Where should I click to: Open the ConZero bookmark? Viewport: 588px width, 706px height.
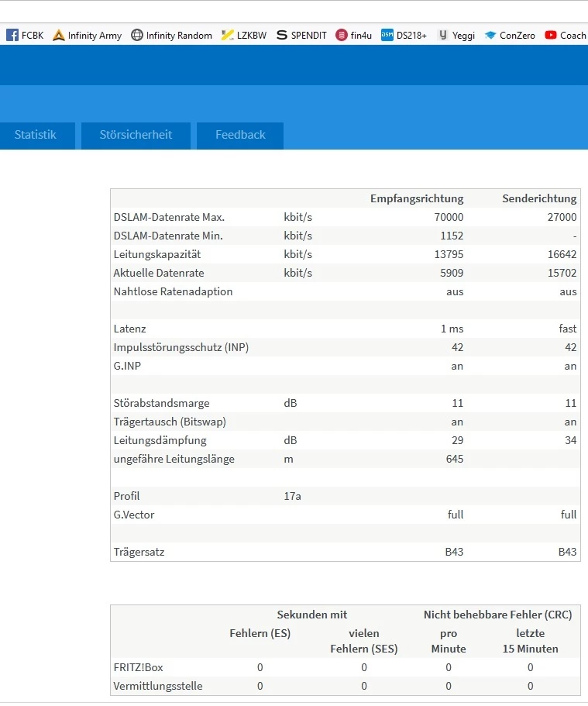pos(510,35)
